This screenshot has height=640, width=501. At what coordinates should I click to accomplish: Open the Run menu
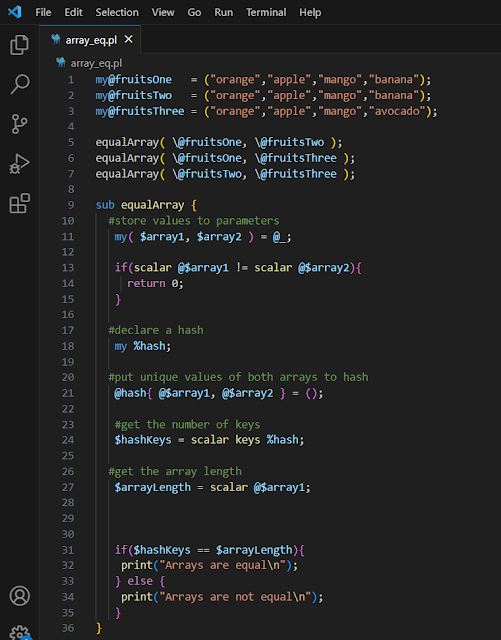point(224,12)
